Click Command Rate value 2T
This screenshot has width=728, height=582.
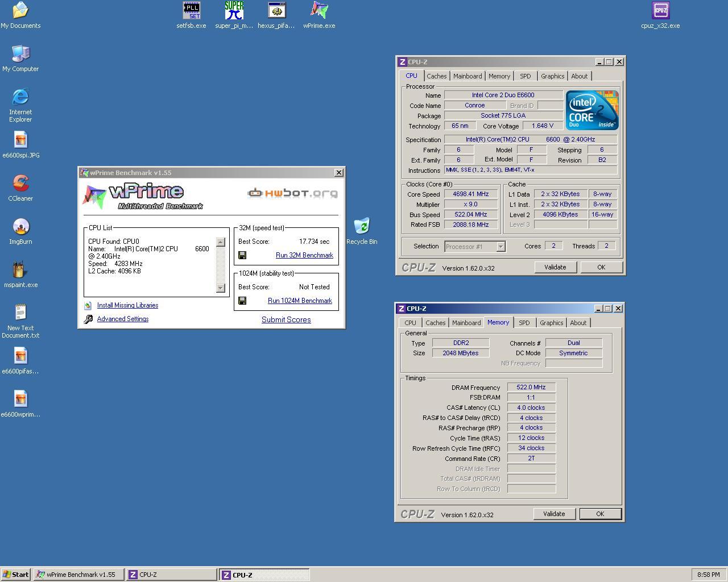pos(531,458)
